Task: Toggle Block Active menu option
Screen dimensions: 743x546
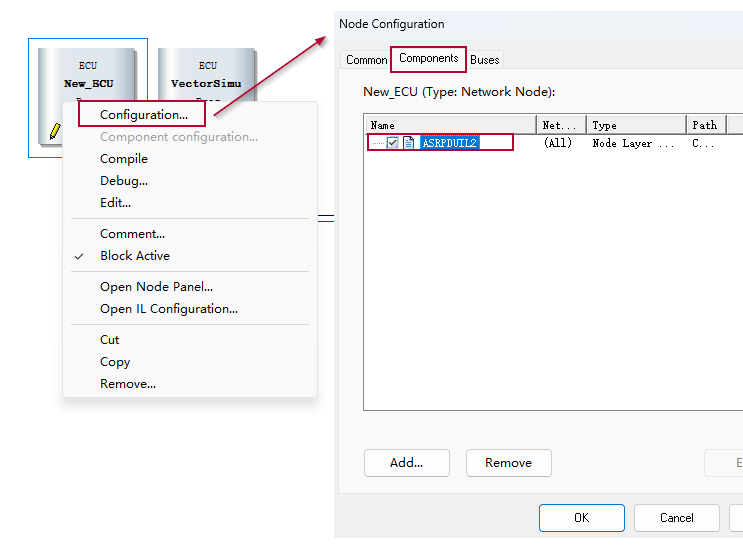Action: [135, 256]
